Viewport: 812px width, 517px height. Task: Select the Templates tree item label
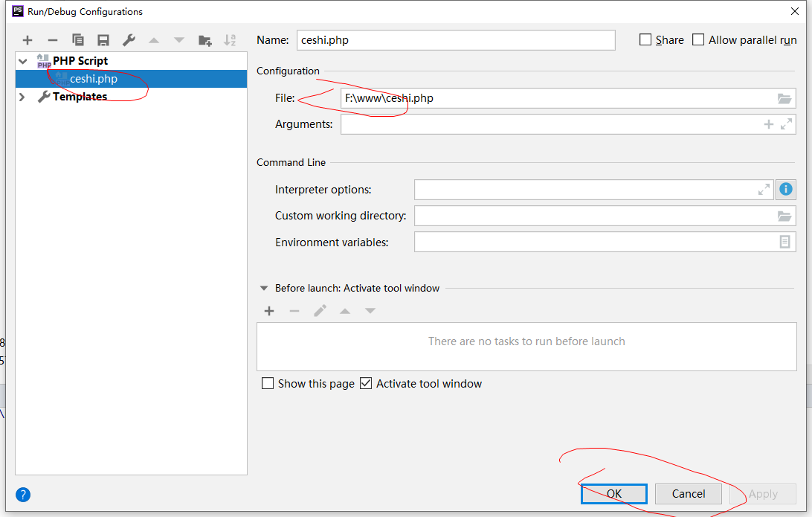[80, 97]
